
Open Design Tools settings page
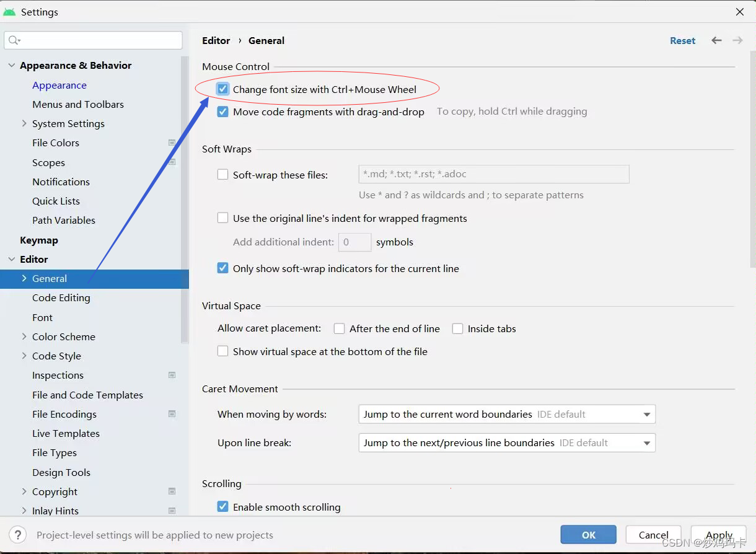click(x=61, y=472)
